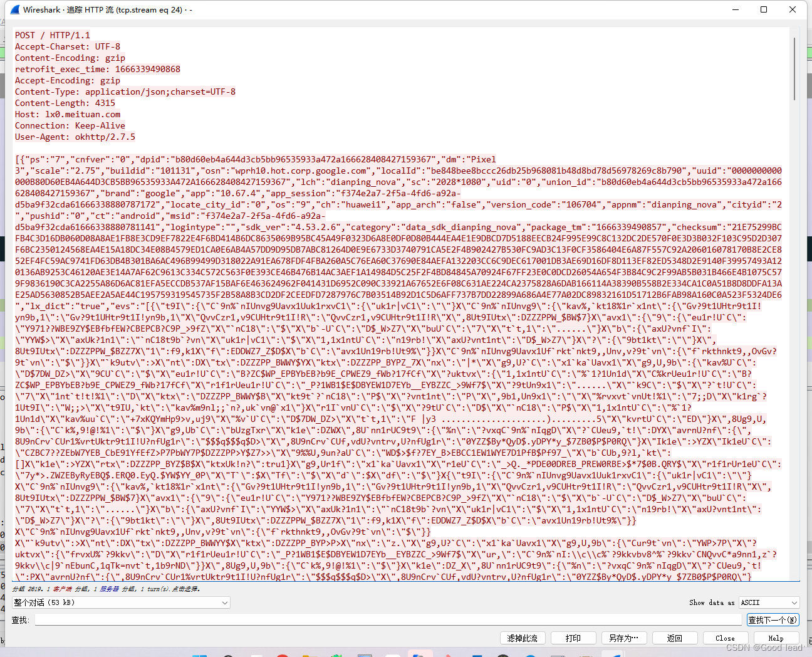Click the "retrofit_exec_time: 1666339490868" header line
The width and height of the screenshot is (812, 657).
[x=98, y=70]
